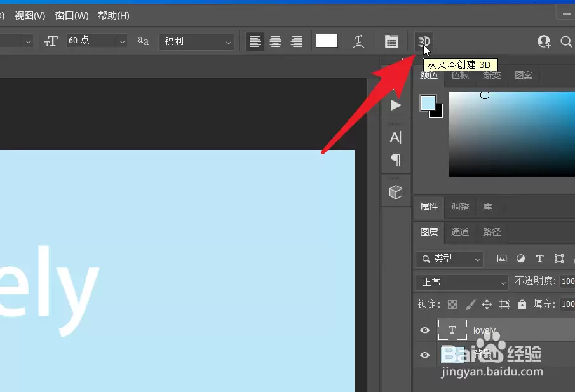
Task: Hide the lovely text layer
Action: click(x=424, y=330)
